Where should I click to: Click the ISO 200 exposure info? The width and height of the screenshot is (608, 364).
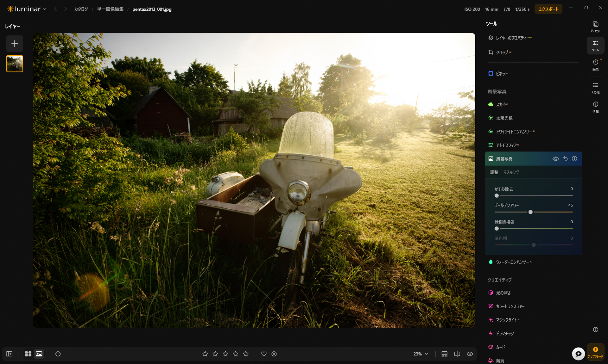(472, 9)
